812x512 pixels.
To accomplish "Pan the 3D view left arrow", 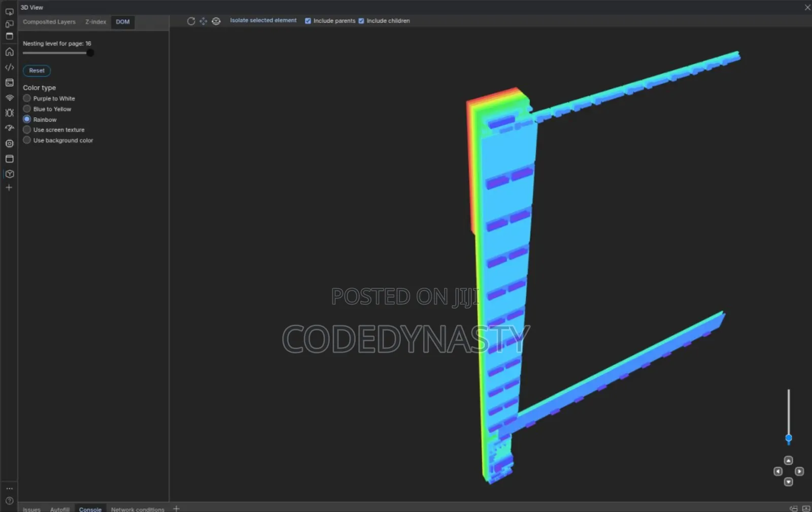I will click(x=777, y=471).
